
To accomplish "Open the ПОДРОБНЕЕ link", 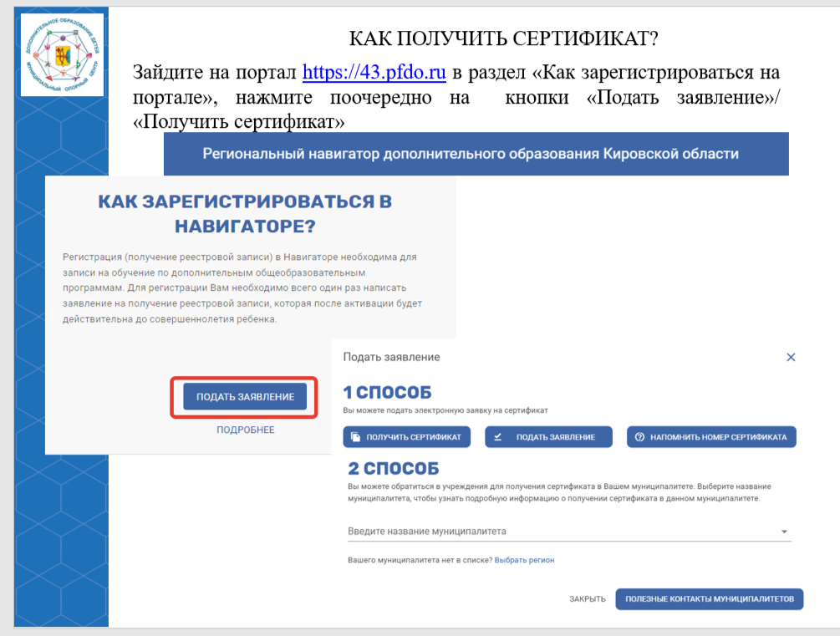I will click(x=246, y=430).
